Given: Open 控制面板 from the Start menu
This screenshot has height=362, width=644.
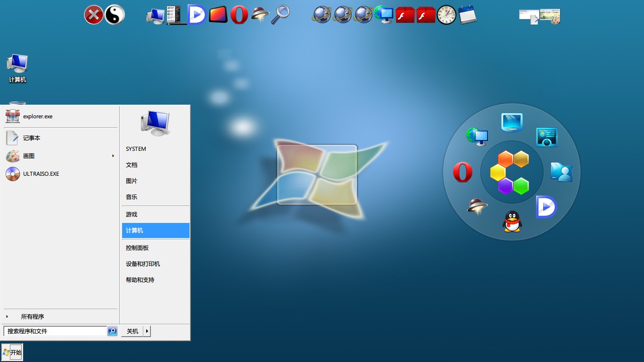Looking at the screenshot, I should click(156, 248).
